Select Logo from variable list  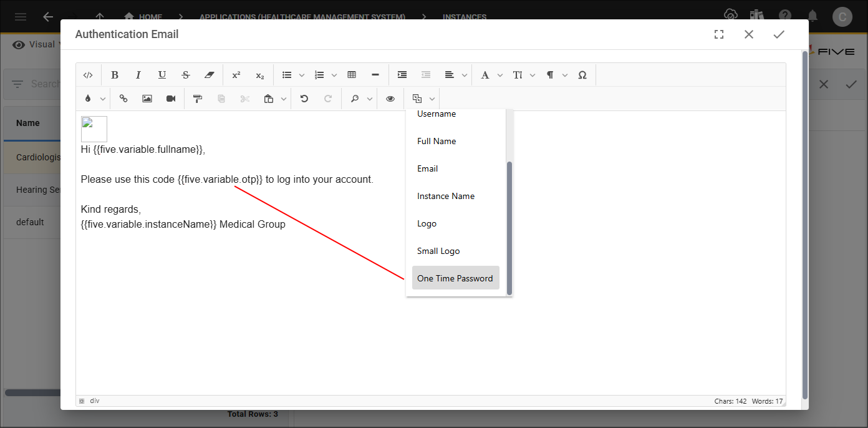click(456, 223)
